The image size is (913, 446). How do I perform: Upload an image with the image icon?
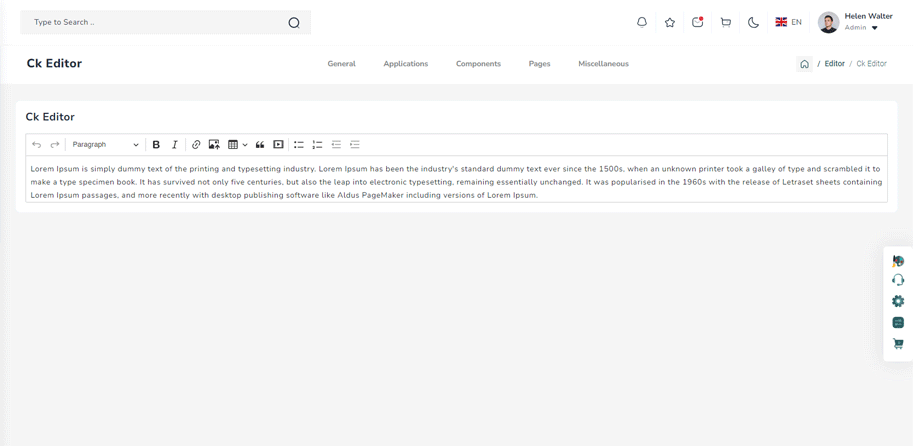tap(214, 144)
